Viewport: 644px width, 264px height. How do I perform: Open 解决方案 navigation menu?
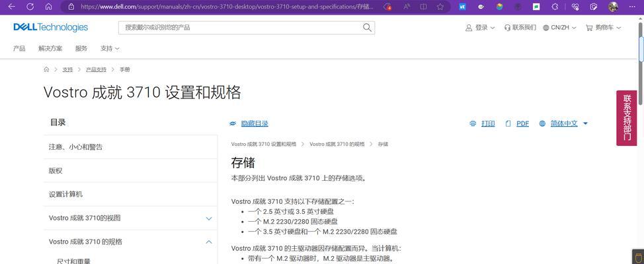pos(50,48)
